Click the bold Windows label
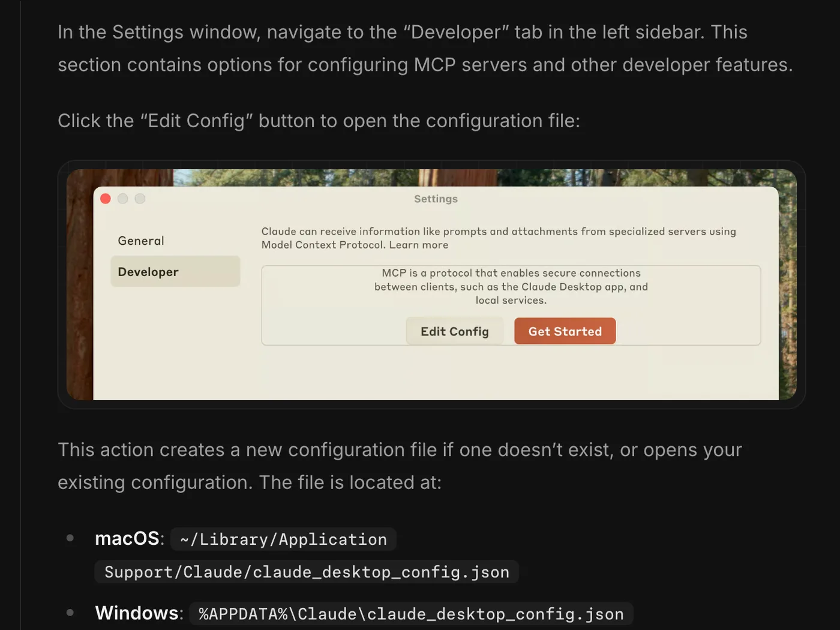This screenshot has height=630, width=840. 137,613
